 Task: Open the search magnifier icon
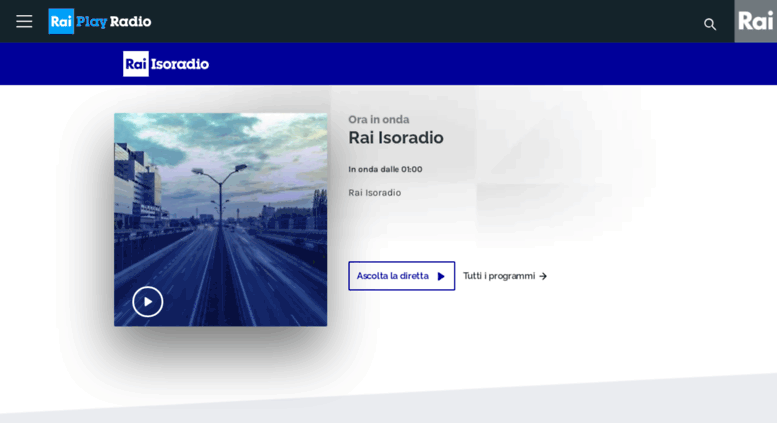(710, 24)
